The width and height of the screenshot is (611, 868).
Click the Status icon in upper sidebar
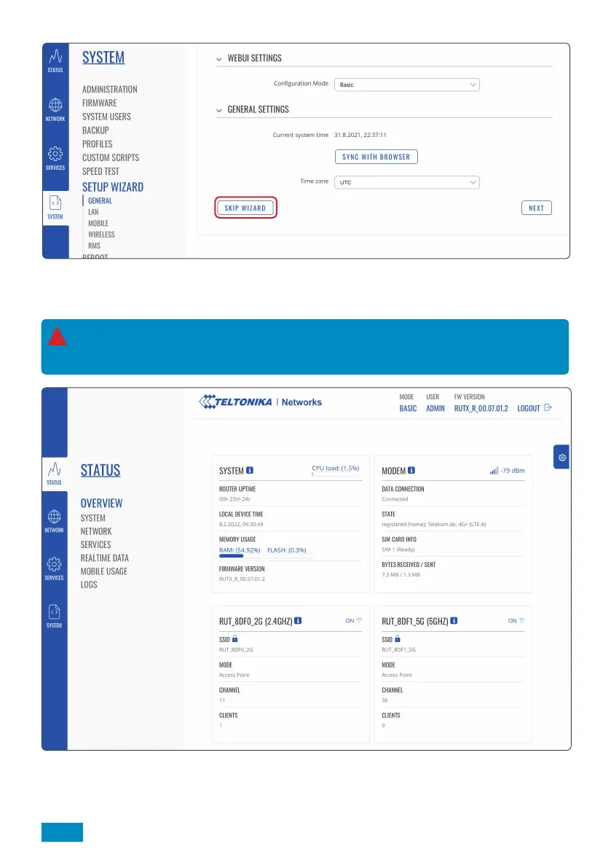point(55,60)
